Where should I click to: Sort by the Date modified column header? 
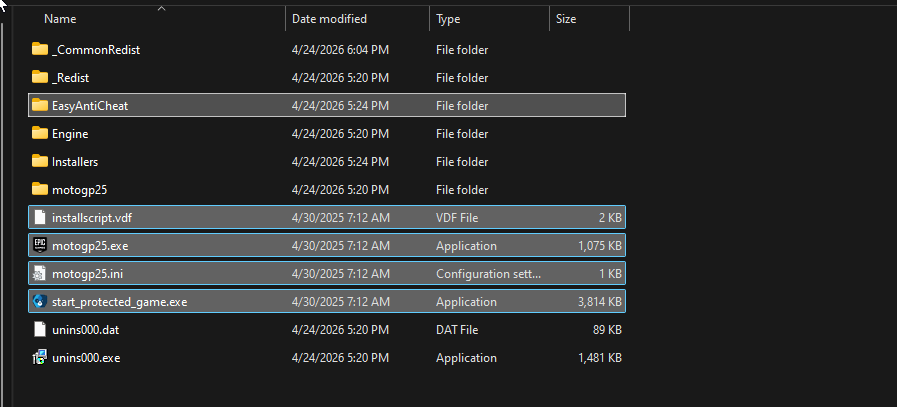click(329, 19)
